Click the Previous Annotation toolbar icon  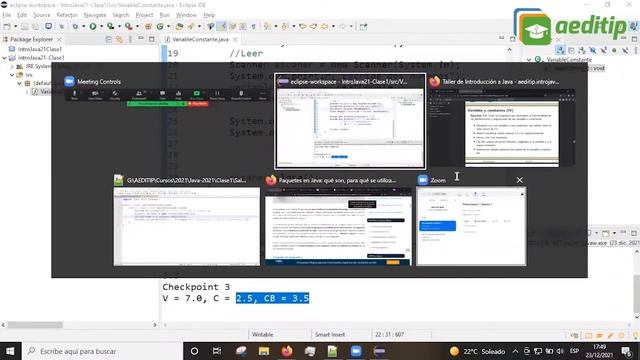pos(285,27)
